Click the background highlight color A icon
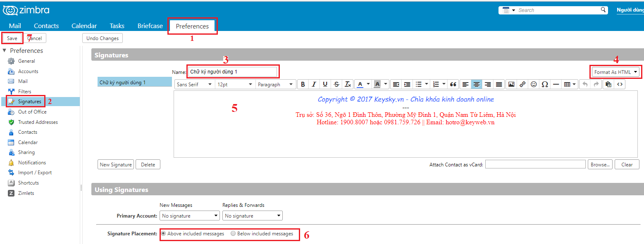The width and height of the screenshot is (644, 244). [377, 84]
